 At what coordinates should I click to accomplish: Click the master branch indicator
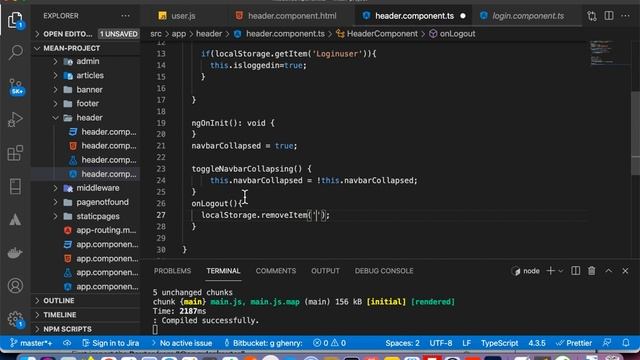tap(31, 343)
